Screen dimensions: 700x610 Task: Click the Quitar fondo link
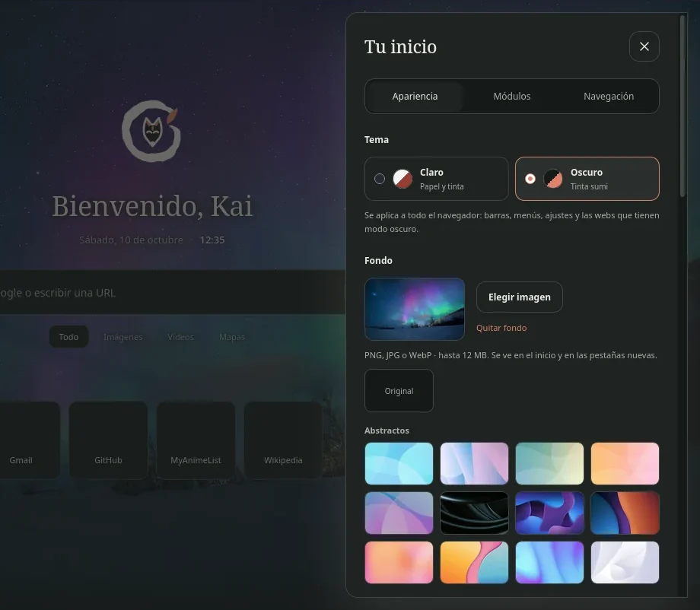point(501,328)
